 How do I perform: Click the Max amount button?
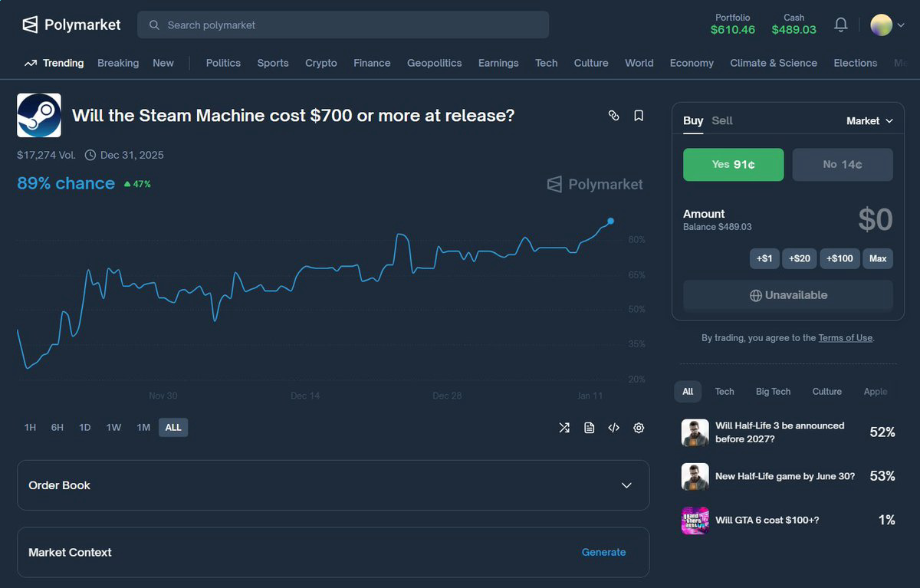coord(878,258)
